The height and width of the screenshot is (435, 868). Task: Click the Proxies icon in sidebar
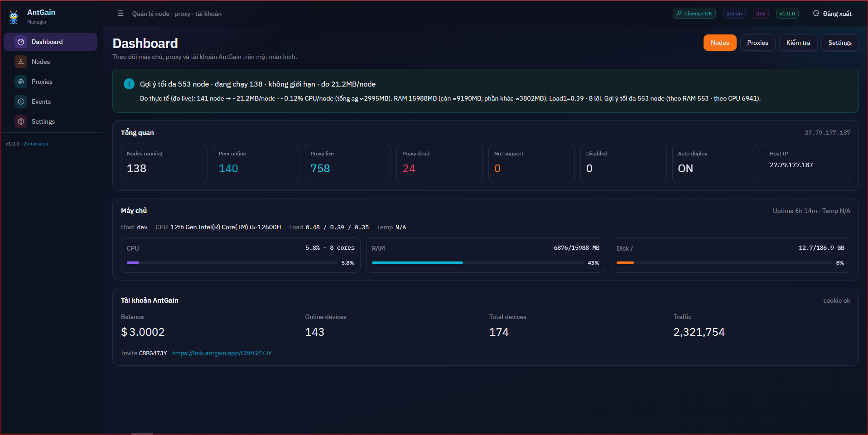coord(21,82)
